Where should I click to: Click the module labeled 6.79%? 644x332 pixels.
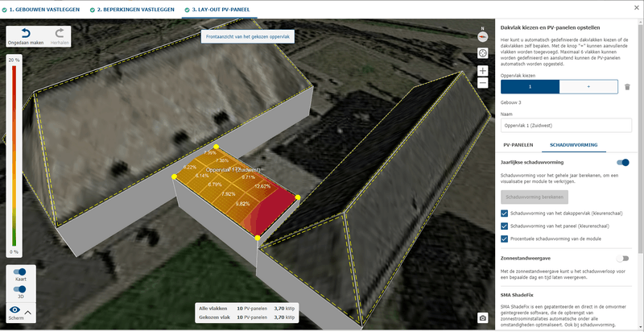coord(215,185)
